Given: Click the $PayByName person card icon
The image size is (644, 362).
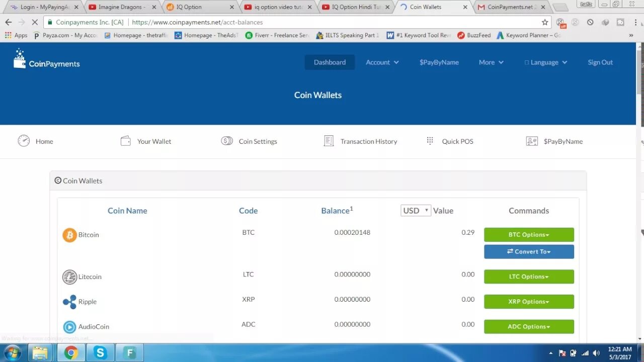Looking at the screenshot, I should pos(532,141).
